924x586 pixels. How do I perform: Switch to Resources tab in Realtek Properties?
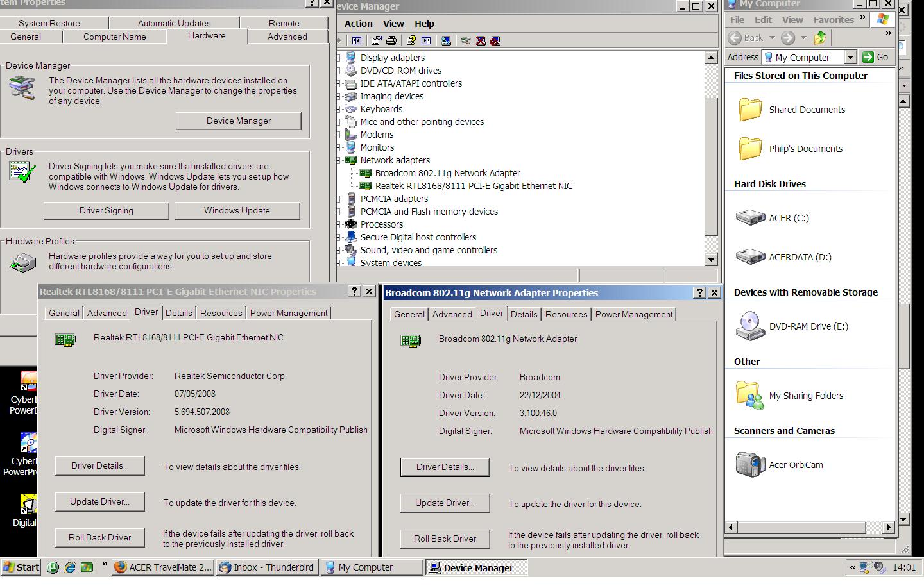point(221,313)
